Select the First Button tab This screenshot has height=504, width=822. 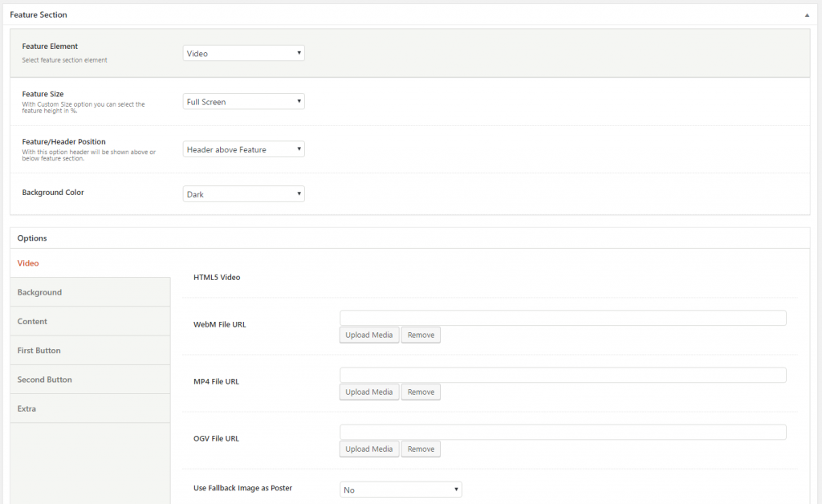tap(39, 351)
